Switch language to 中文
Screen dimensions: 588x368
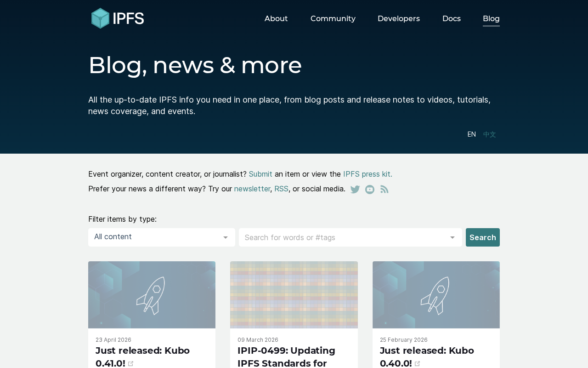490,134
